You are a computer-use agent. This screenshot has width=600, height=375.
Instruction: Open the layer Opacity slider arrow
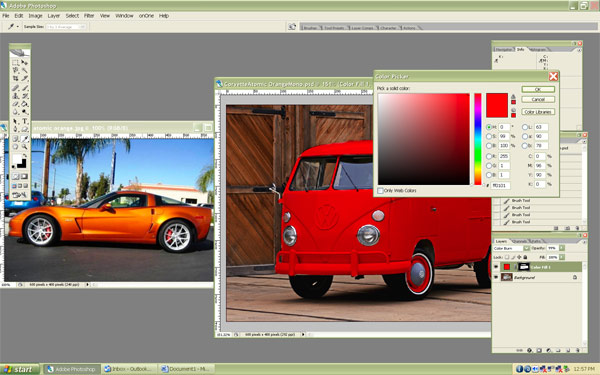click(x=562, y=248)
